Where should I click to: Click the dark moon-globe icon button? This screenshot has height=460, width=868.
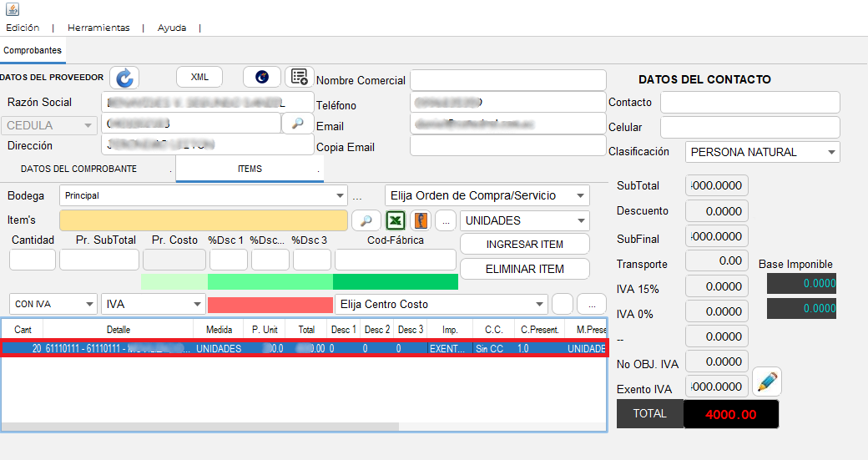point(262,77)
